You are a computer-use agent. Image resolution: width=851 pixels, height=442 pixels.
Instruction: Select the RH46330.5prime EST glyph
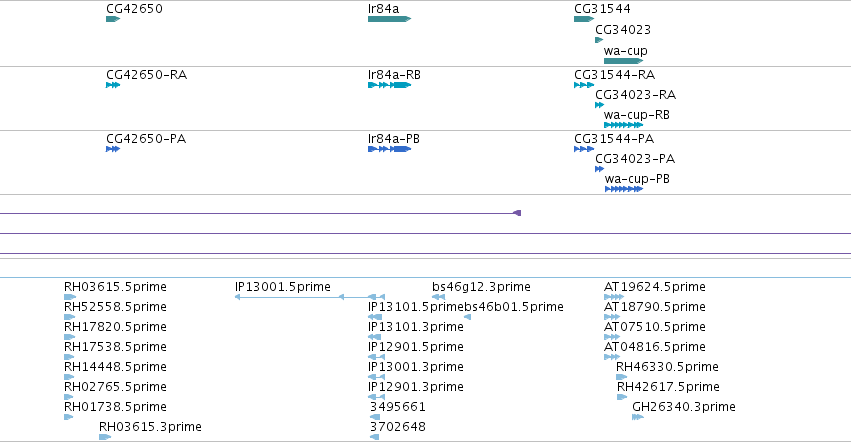[x=621, y=377]
